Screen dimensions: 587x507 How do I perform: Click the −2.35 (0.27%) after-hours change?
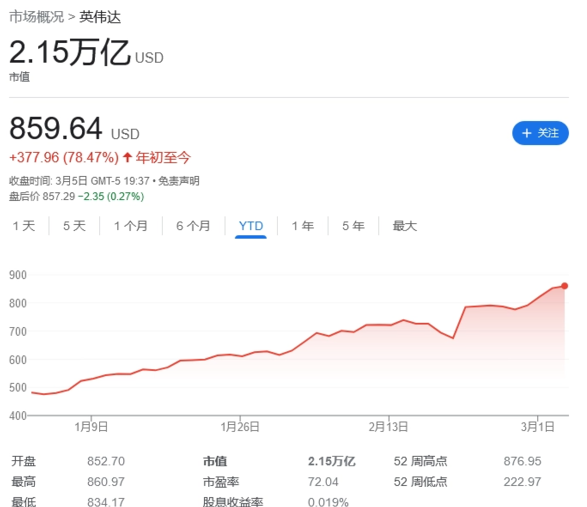(x=111, y=196)
